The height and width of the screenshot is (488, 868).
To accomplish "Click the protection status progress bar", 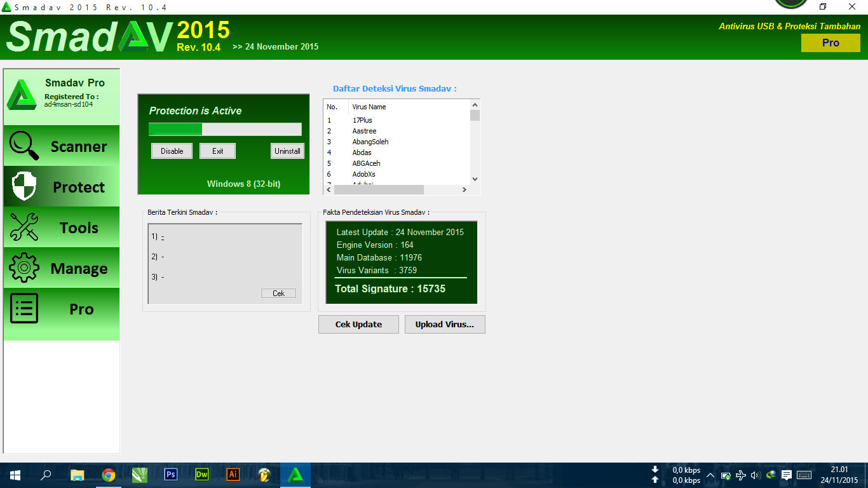I will click(x=225, y=130).
